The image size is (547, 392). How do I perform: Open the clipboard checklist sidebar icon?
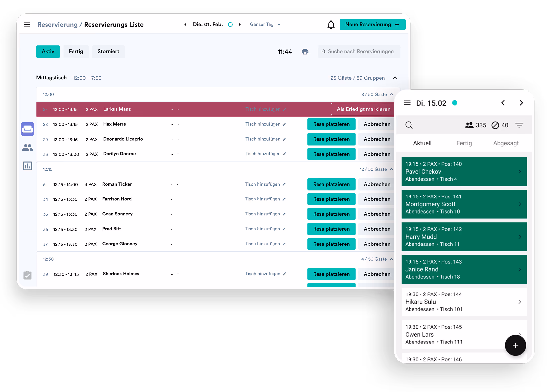[x=28, y=275]
